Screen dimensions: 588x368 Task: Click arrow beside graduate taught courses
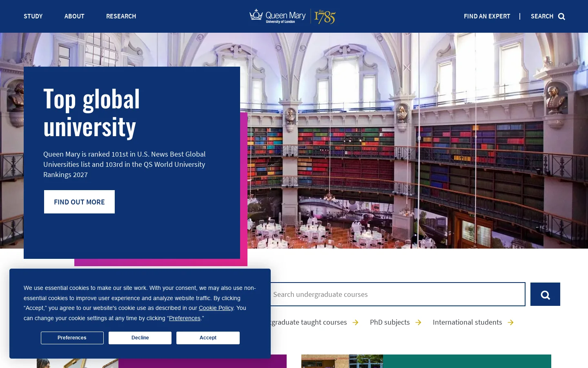[355, 323]
